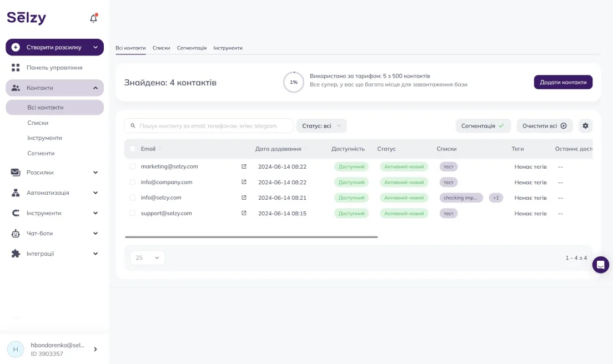Click the plus icon in Створити розсилку
The width and height of the screenshot is (613, 364).
[x=16, y=47]
